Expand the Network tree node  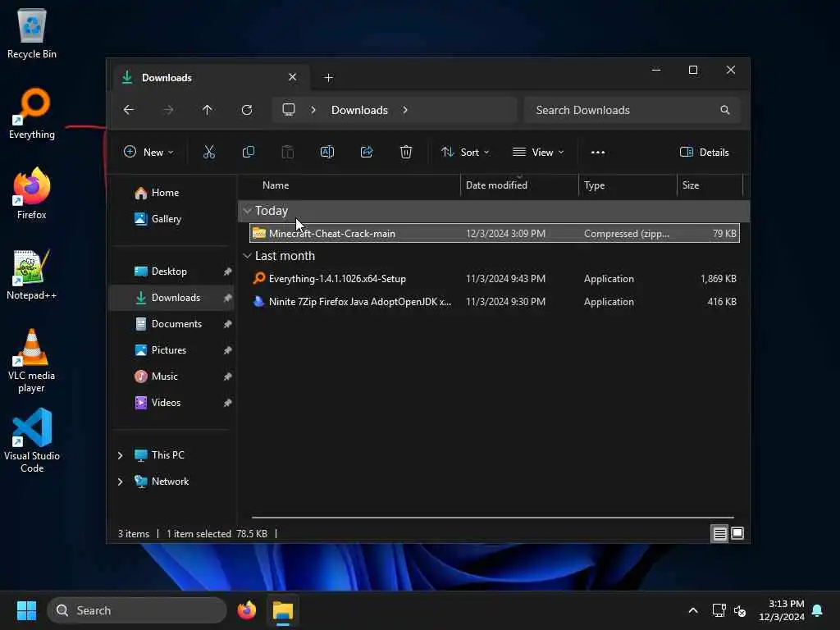coord(120,482)
